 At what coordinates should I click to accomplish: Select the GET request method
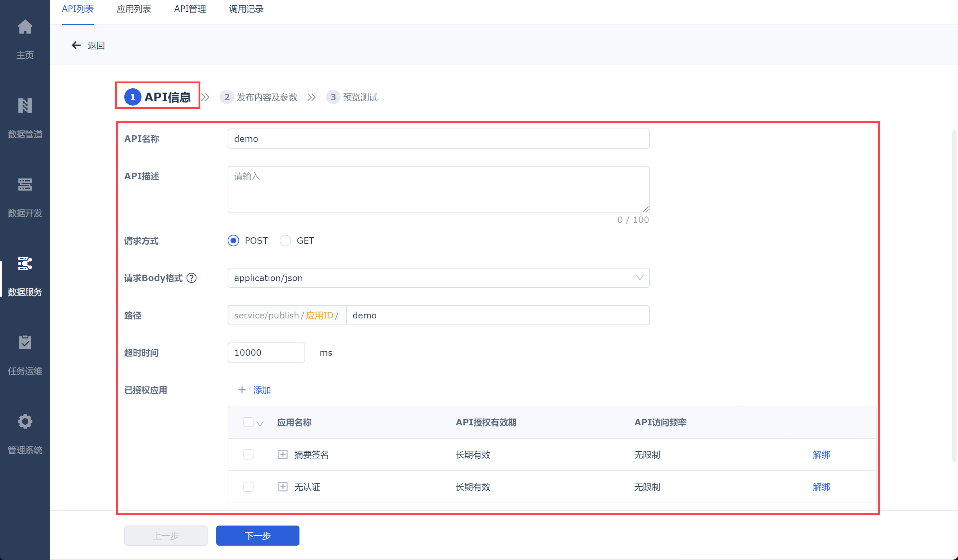[285, 241]
